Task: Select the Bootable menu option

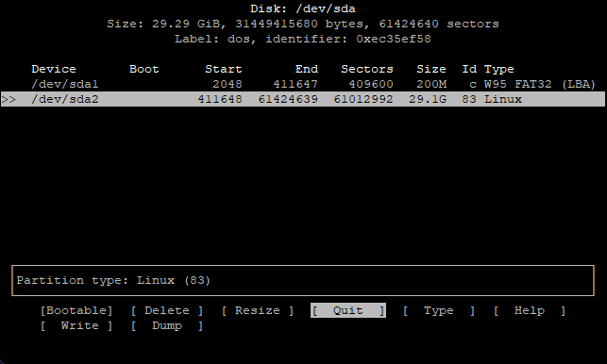Action: pyautogui.click(x=76, y=310)
